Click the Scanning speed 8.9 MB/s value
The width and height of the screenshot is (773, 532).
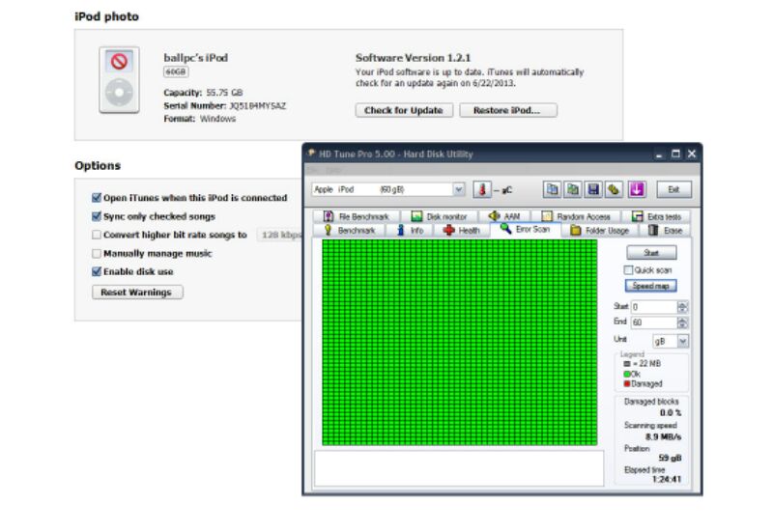coord(663,437)
